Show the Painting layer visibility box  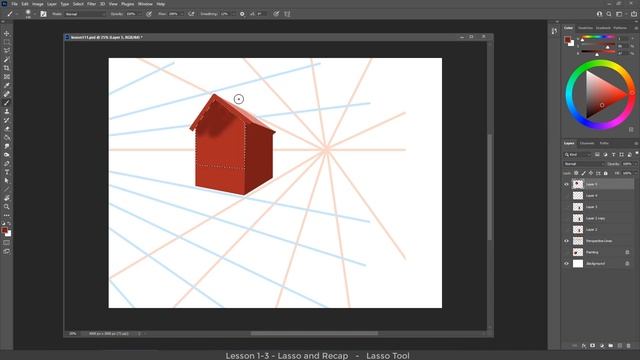pyautogui.click(x=567, y=252)
